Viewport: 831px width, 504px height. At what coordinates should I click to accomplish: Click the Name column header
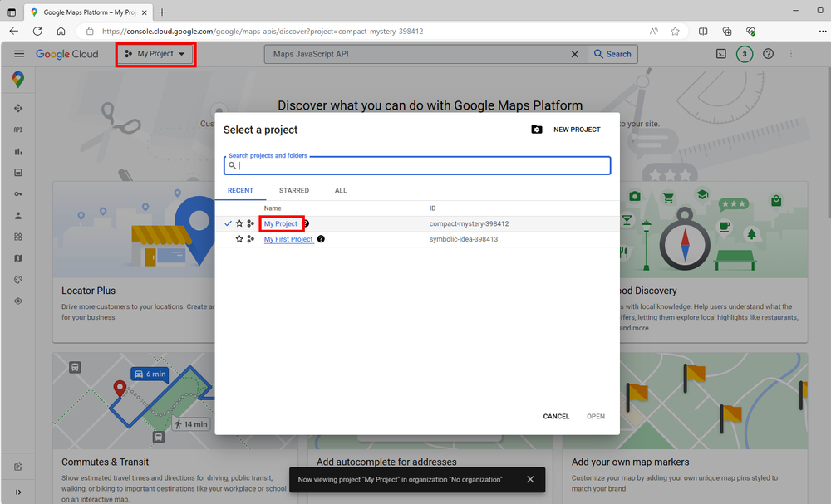coord(273,208)
